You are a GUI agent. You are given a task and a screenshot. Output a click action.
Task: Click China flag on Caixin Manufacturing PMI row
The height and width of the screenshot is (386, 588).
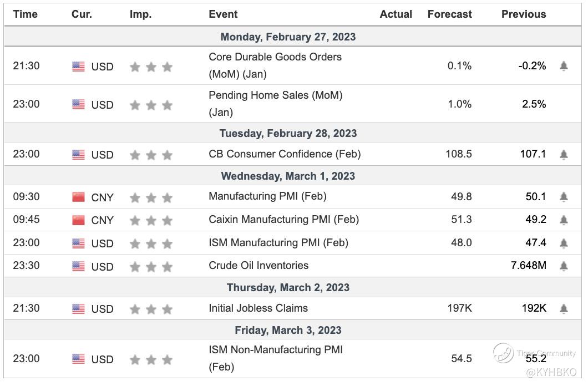coord(78,220)
